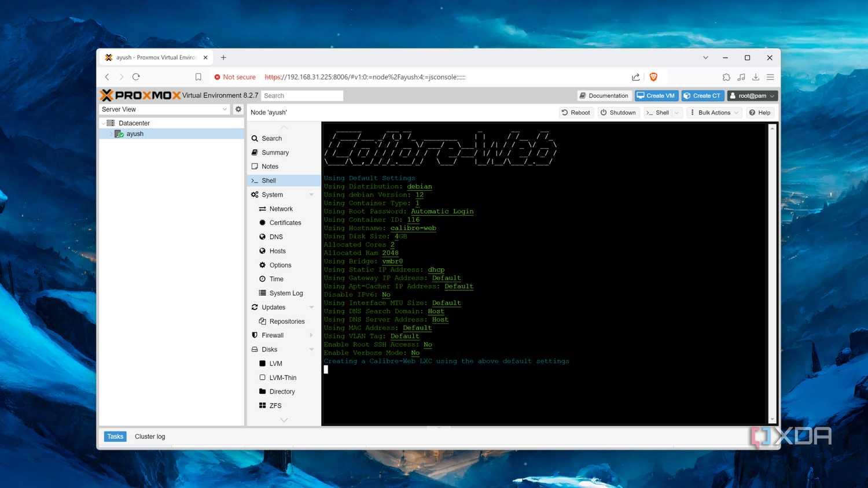This screenshot has width=868, height=488.
Task: Open the Bulk Actions dropdown
Action: (x=715, y=113)
